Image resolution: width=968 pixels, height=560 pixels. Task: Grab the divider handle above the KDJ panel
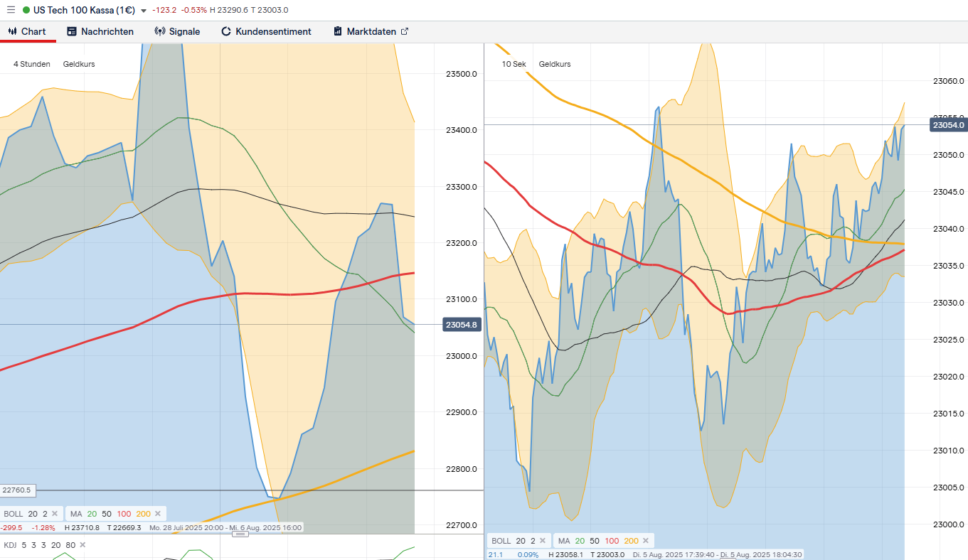tap(240, 534)
